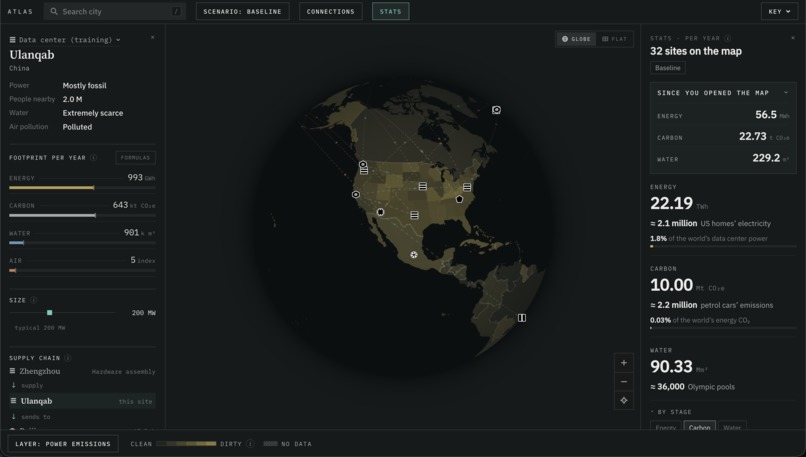This screenshot has width=806, height=457.
Task: Click the Energy footprint bar
Action: click(x=82, y=188)
